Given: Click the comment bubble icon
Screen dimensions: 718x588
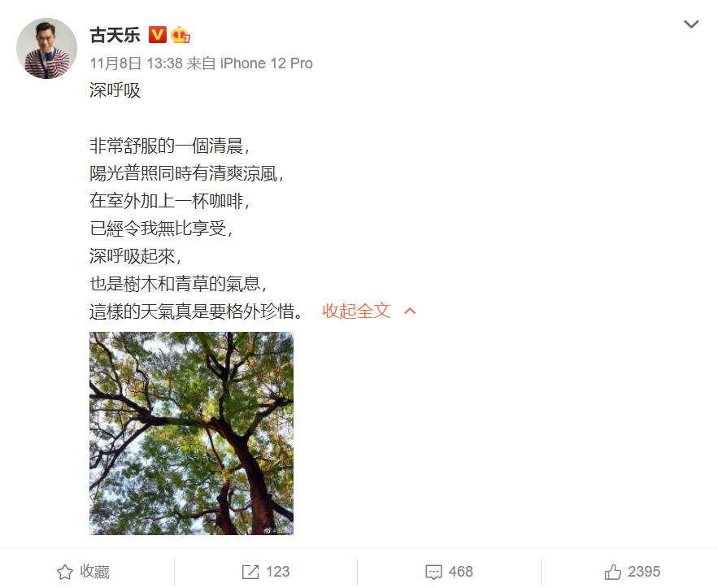Looking at the screenshot, I should point(433,572).
